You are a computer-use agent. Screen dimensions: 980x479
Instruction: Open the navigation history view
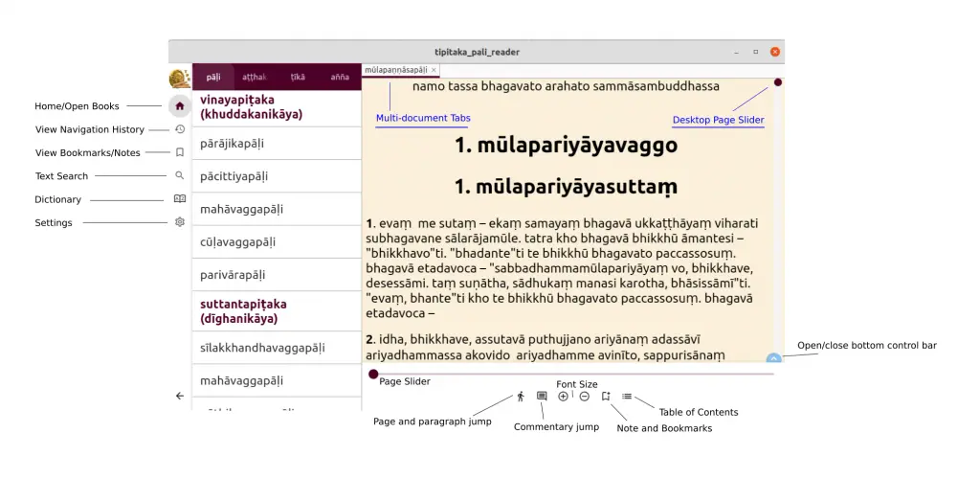[x=179, y=129]
